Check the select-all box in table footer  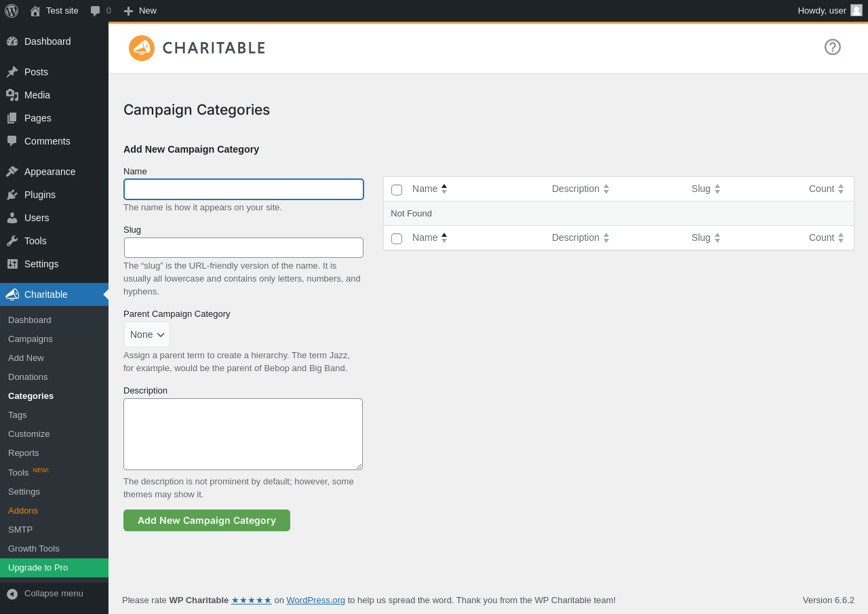397,239
